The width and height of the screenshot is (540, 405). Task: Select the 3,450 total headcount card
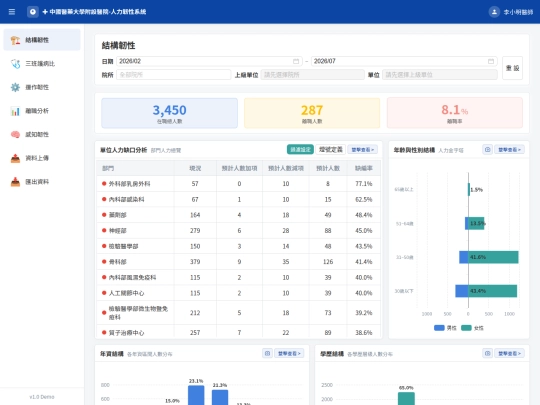click(x=169, y=113)
